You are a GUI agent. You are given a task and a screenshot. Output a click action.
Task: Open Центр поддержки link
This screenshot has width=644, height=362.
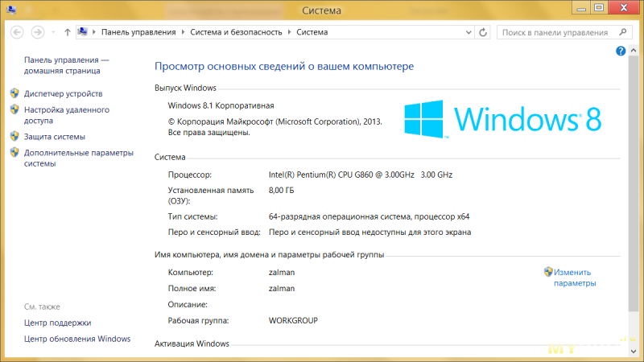pyautogui.click(x=57, y=323)
